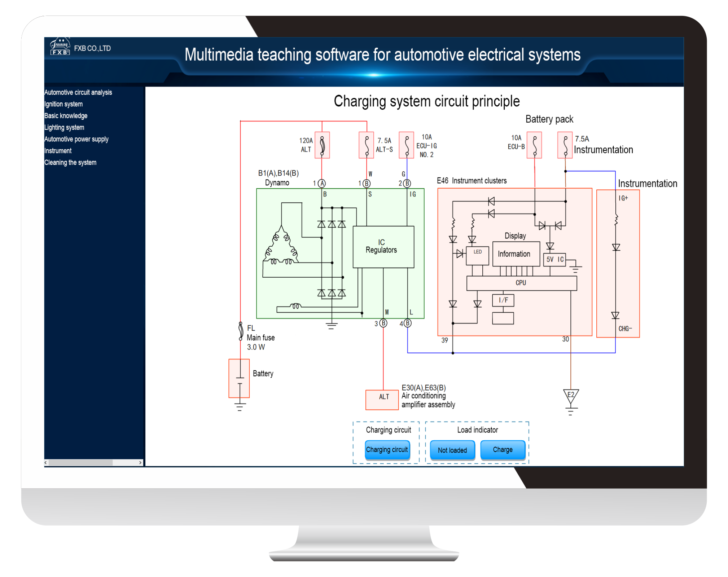Click the 7.5A ALT-S fuse symbol

[366, 145]
